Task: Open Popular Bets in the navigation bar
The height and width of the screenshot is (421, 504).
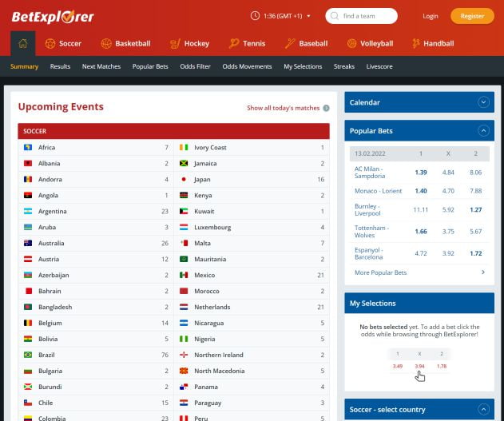Action: 150,66
